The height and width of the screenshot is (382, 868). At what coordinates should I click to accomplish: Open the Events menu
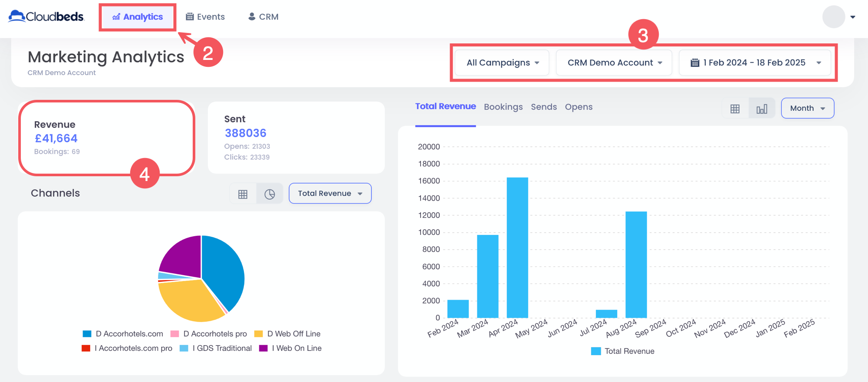point(205,17)
